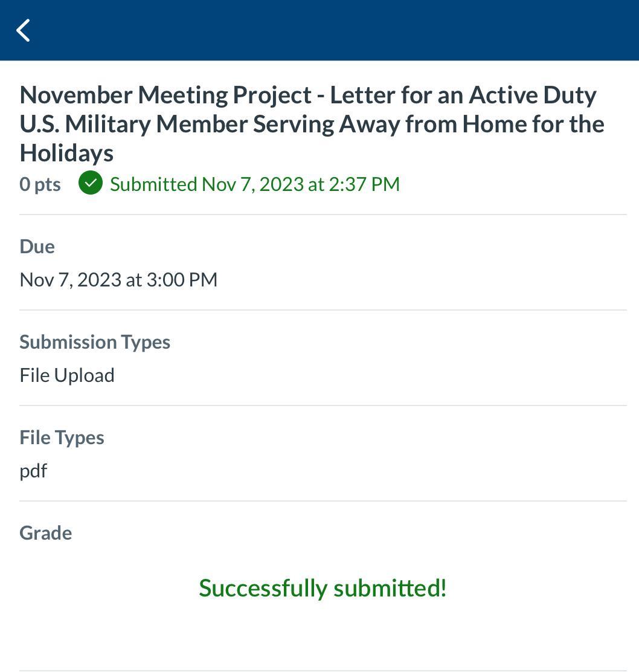Screen dimensions: 639x672
Task: Click the "Grade" section label
Action: [45, 533]
